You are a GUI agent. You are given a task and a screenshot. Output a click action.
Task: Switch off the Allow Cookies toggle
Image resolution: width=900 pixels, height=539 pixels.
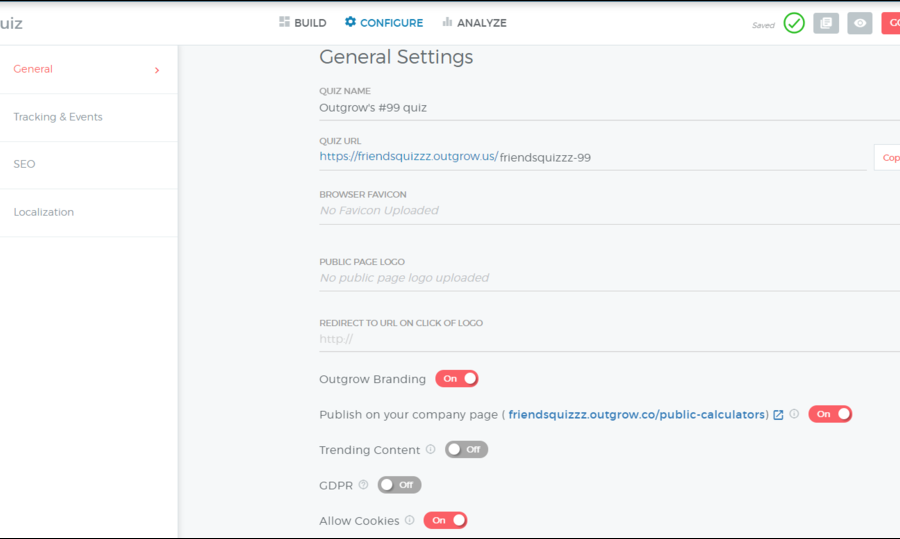tap(445, 521)
